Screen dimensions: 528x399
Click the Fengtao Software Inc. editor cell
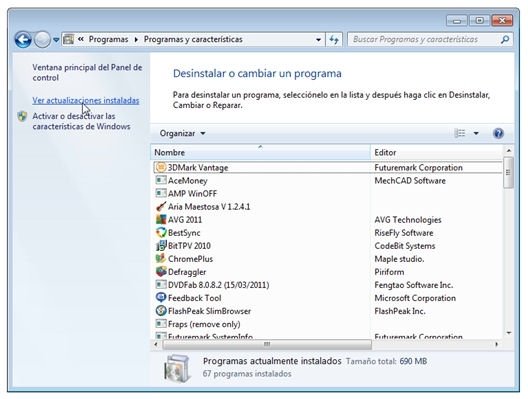pyautogui.click(x=414, y=285)
